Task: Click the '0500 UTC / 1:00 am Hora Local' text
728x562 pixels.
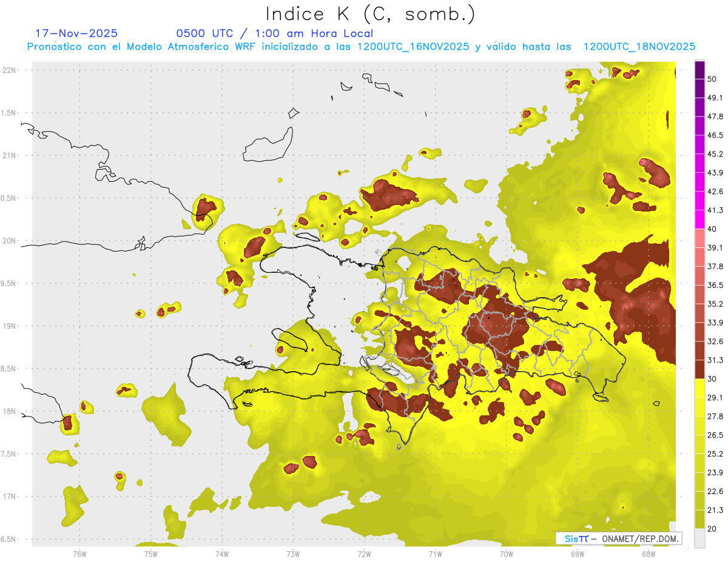Action: [x=275, y=33]
